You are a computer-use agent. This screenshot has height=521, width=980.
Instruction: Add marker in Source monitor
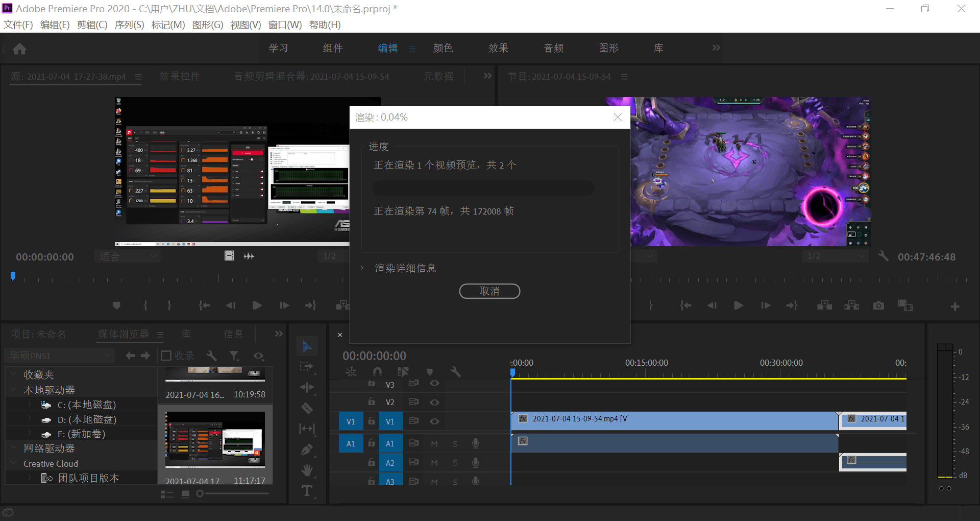point(116,305)
